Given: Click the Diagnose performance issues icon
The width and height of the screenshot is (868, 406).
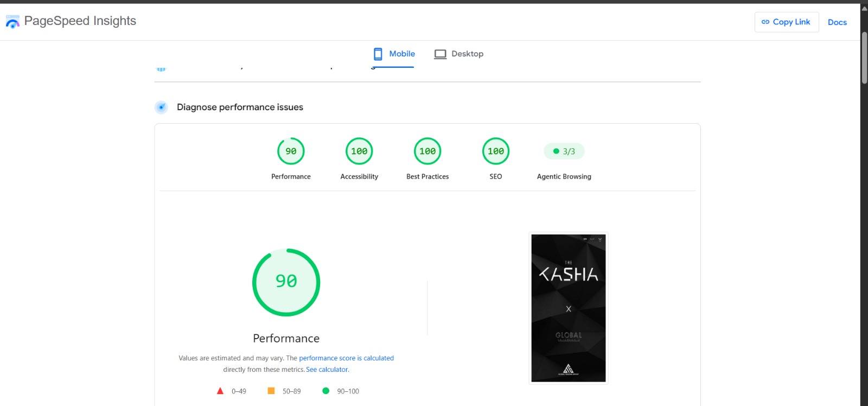Looking at the screenshot, I should pos(161,107).
